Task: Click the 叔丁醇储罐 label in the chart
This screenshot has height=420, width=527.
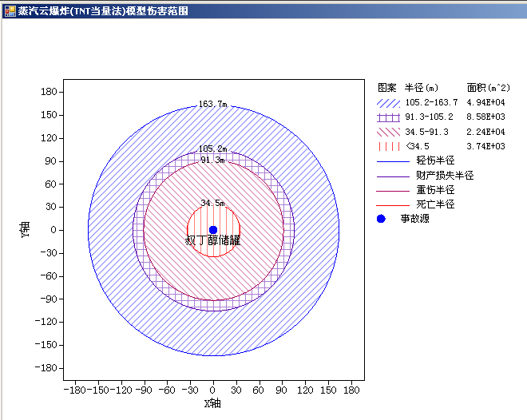Action: click(213, 240)
